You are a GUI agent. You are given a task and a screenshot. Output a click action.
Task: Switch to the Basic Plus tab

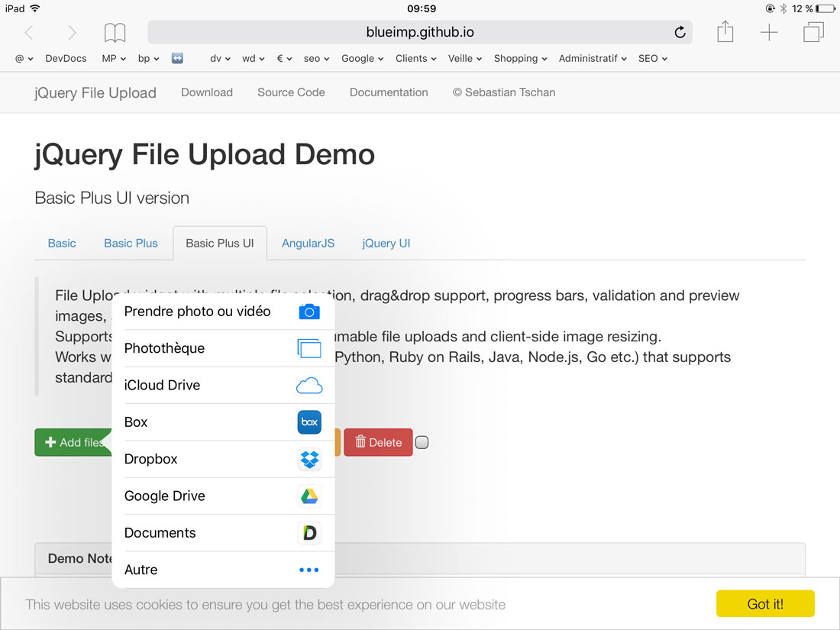tap(131, 243)
